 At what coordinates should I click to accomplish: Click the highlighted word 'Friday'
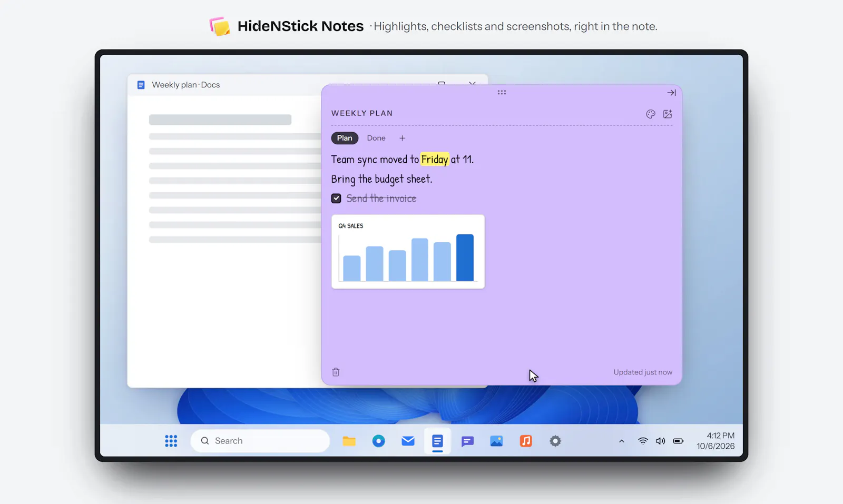pos(435,160)
